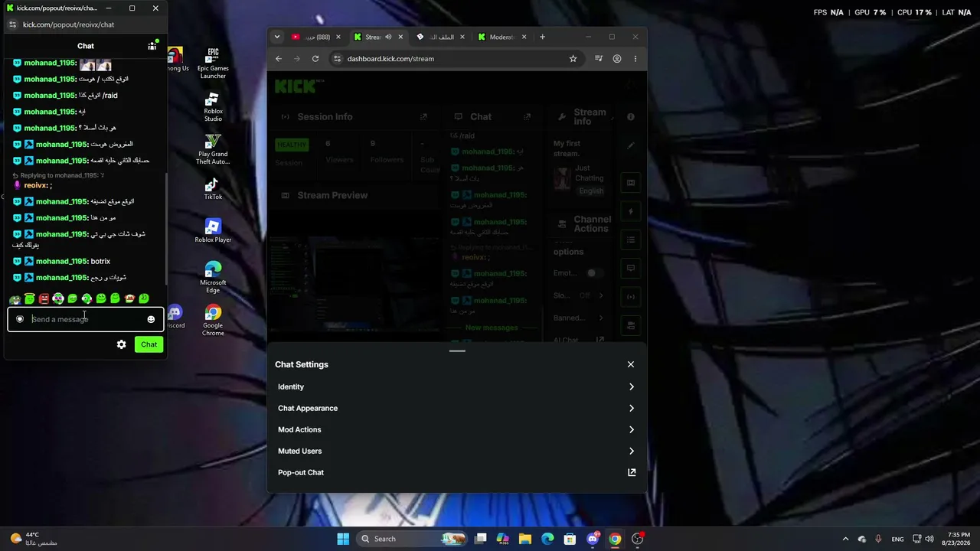Click the image thumbnail in the top chat message

tap(95, 64)
